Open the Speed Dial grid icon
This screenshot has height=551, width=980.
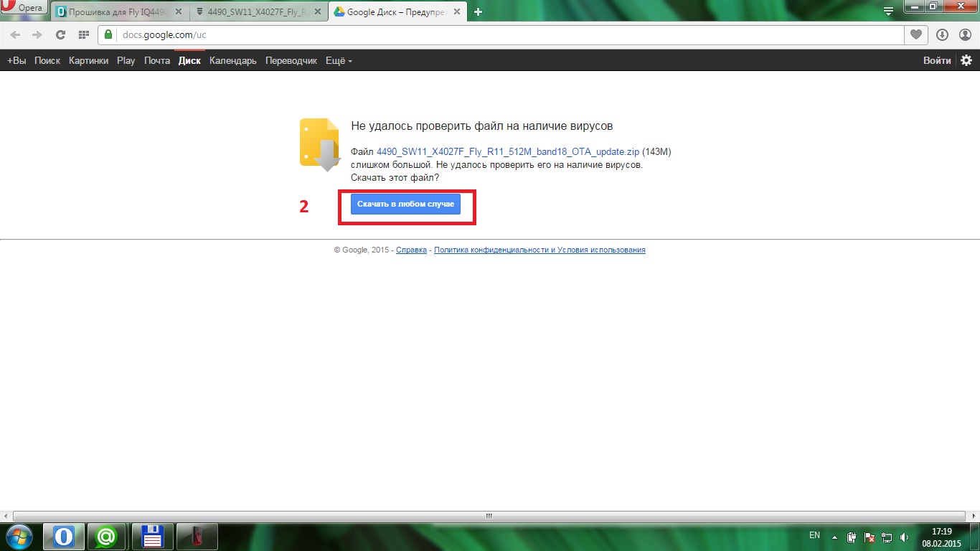(x=84, y=34)
